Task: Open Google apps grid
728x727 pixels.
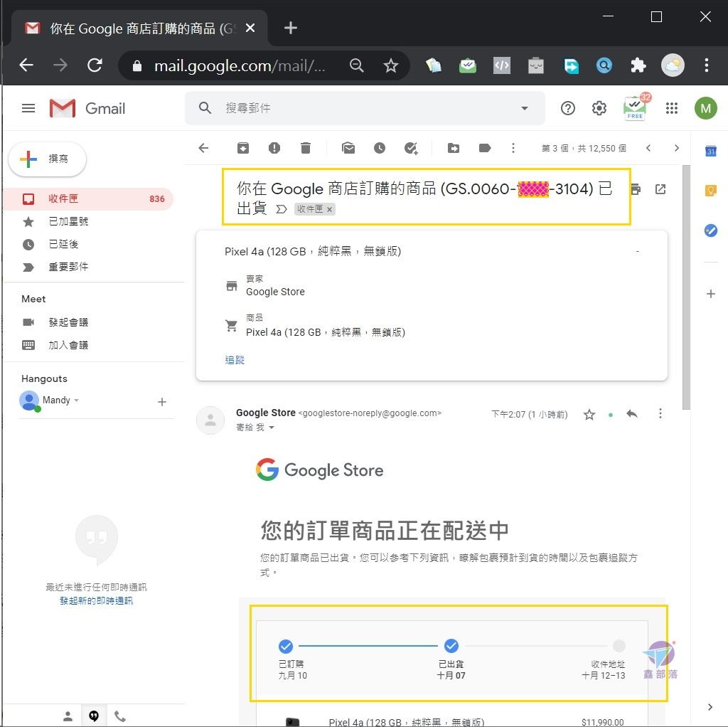Action: [x=671, y=108]
